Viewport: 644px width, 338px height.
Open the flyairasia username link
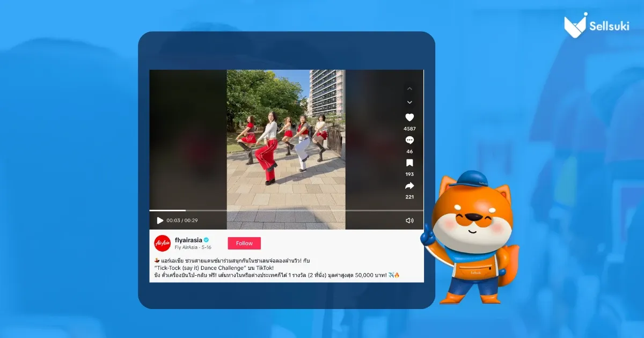tap(188, 240)
